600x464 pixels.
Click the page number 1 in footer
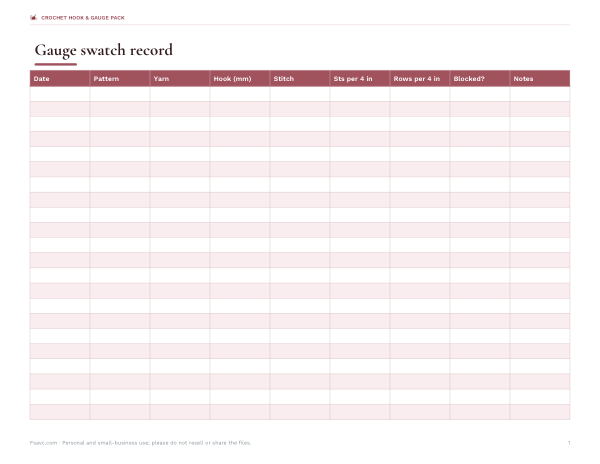(x=569, y=443)
